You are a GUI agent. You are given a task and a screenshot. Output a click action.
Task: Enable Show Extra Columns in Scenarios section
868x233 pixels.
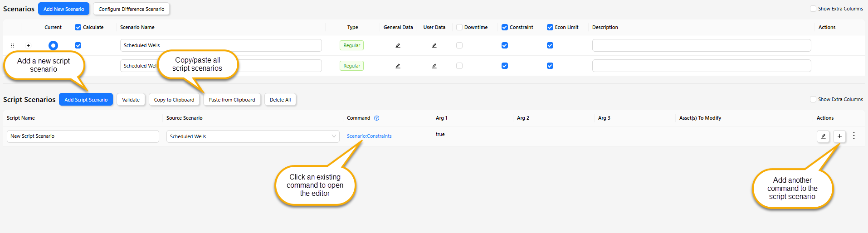813,9
